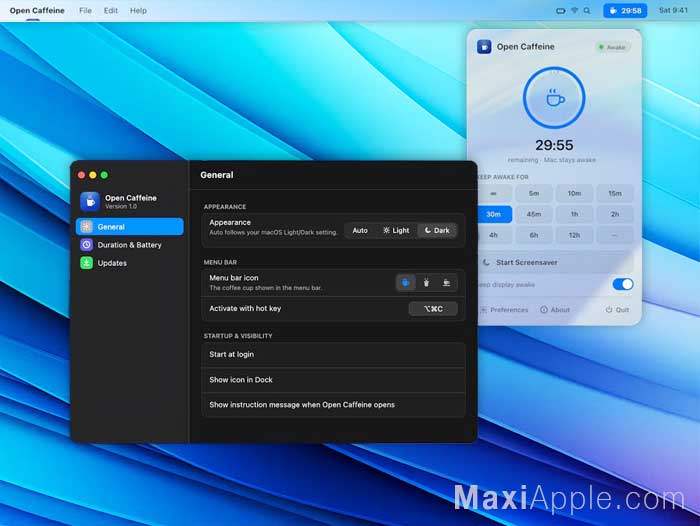Screen dimensions: 700x526
Task: Click the General gear icon in the sidebar
Action: [x=87, y=227]
